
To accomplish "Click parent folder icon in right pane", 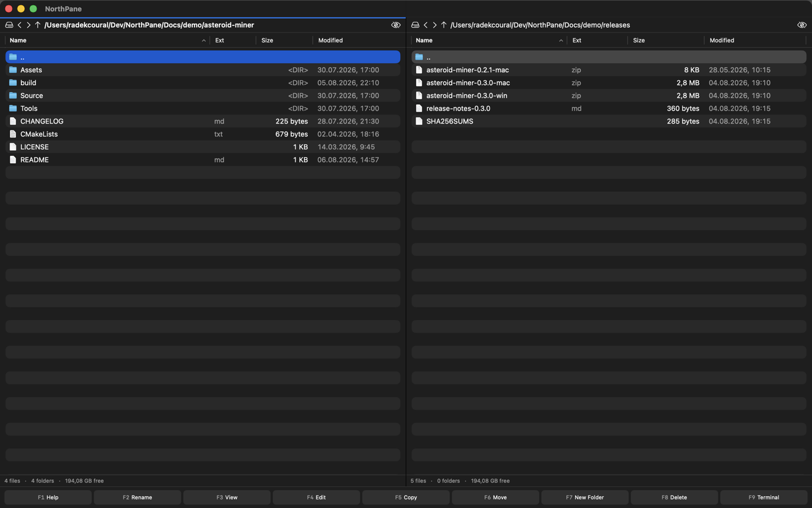I will pos(419,57).
